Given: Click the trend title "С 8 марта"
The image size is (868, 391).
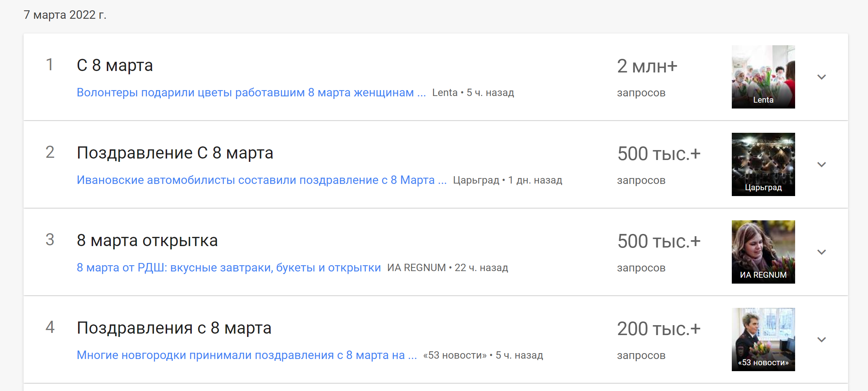Looking at the screenshot, I should [114, 65].
